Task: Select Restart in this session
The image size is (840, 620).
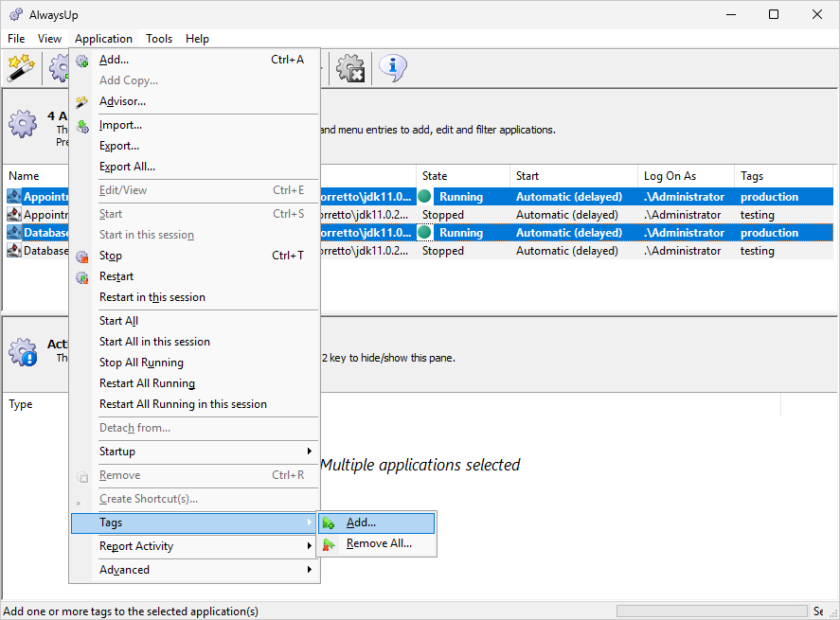Action: coord(195,297)
